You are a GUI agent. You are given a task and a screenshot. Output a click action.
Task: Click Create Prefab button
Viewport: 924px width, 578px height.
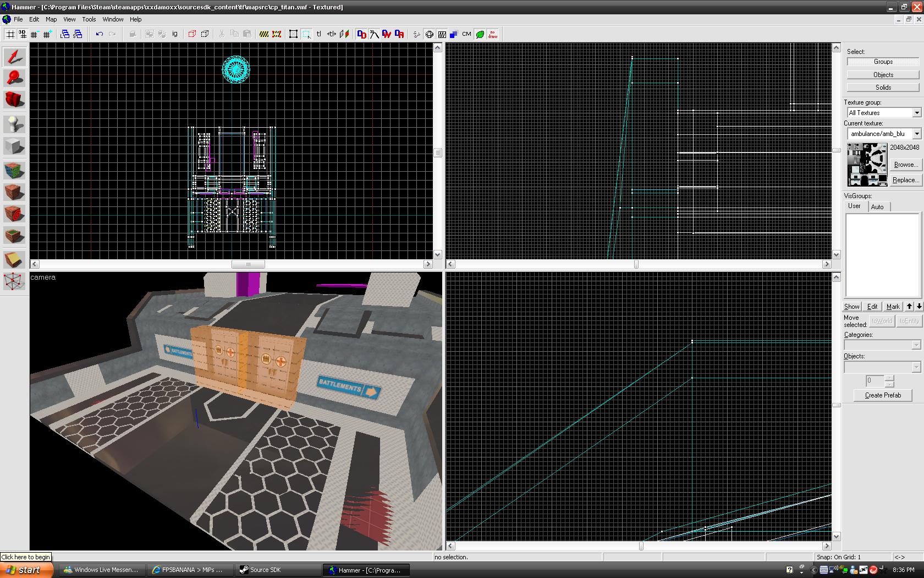[x=883, y=395]
